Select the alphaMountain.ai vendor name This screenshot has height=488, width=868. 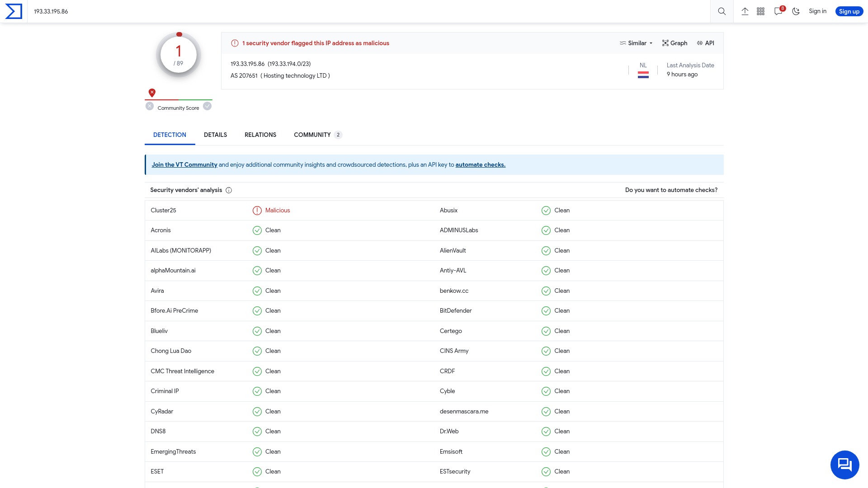pos(173,271)
